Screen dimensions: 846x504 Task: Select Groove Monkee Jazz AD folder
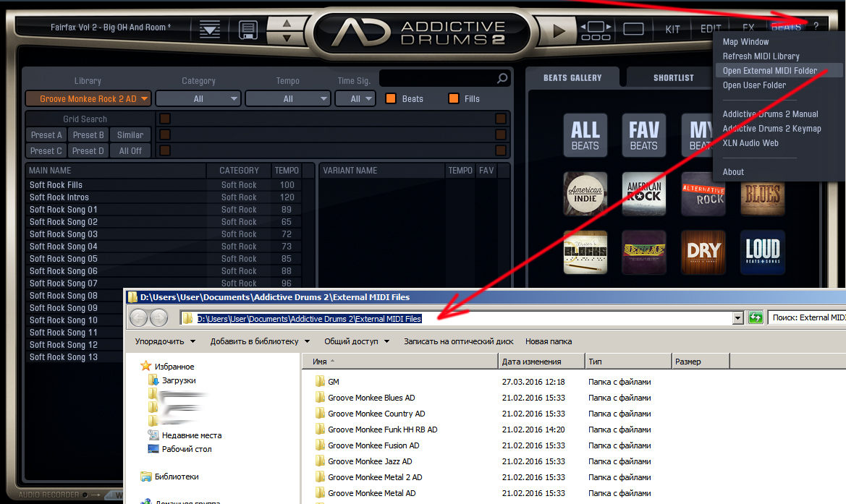370,461
